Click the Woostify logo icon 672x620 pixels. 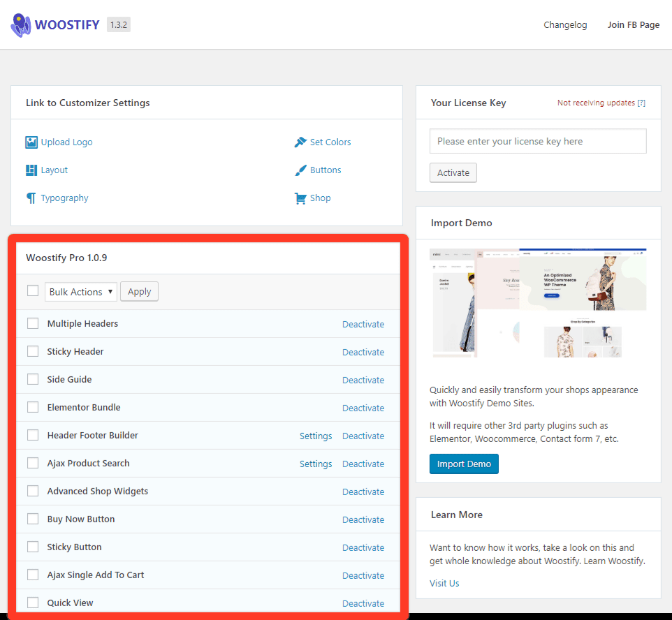[20, 25]
